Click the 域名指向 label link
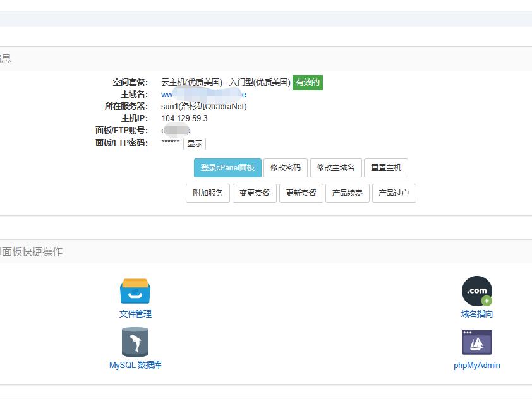The image size is (532, 399). (477, 314)
